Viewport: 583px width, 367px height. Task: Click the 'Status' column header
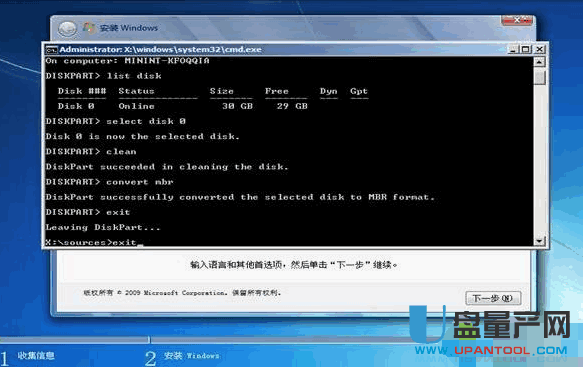tap(136, 91)
